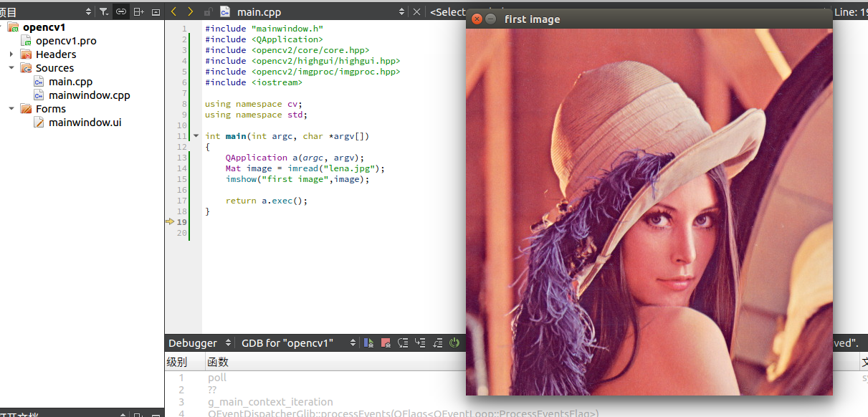868x417 pixels.
Task: Select the Headers folder item
Action: [56, 54]
